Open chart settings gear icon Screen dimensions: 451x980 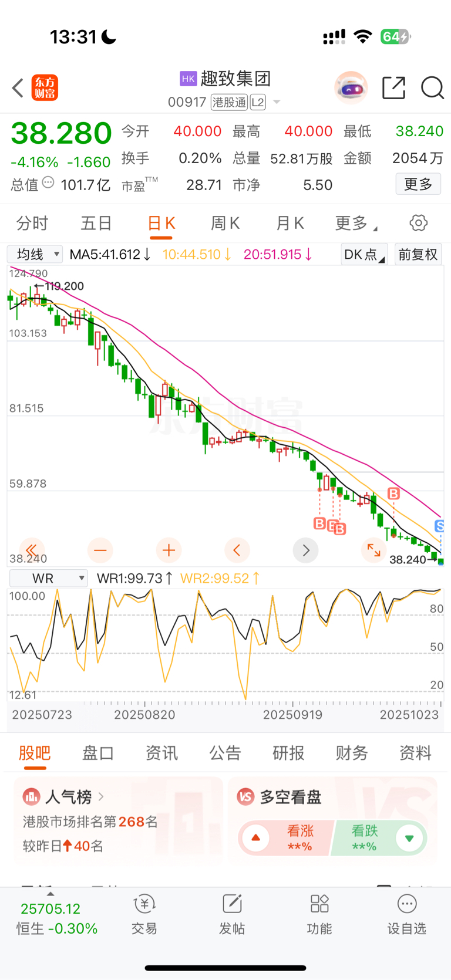tap(418, 223)
